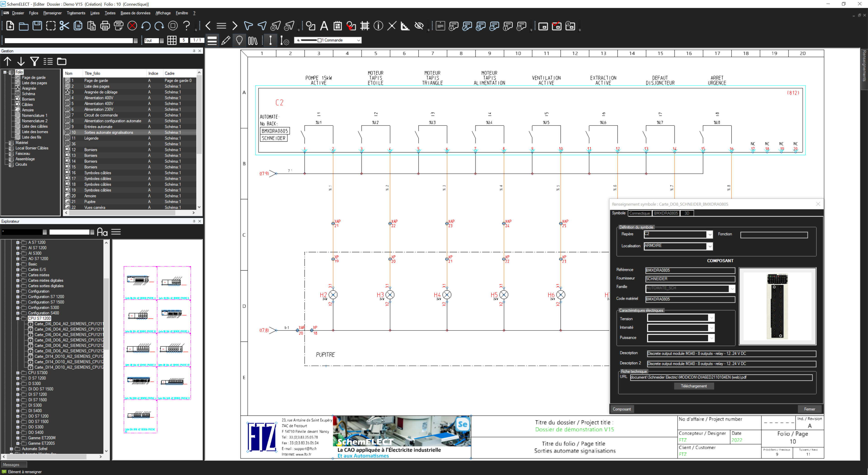This screenshot has width=868, height=475.
Task: Toggle the vertical I-beam wire mode button
Action: pos(270,40)
